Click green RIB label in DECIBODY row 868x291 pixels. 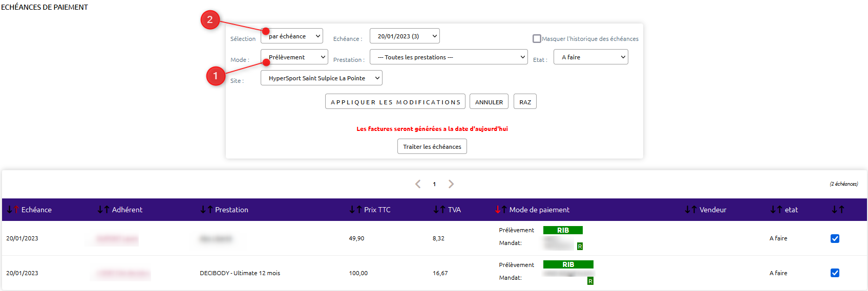568,264
